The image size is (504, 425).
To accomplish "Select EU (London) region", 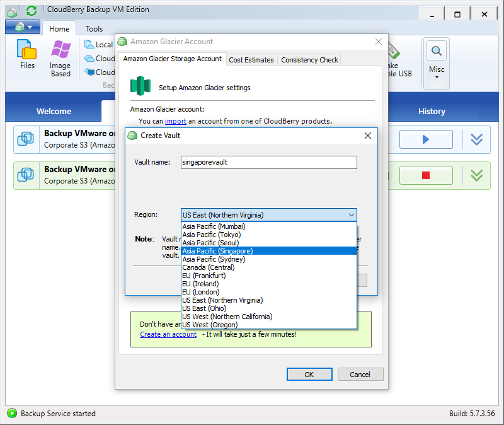I will pos(269,292).
